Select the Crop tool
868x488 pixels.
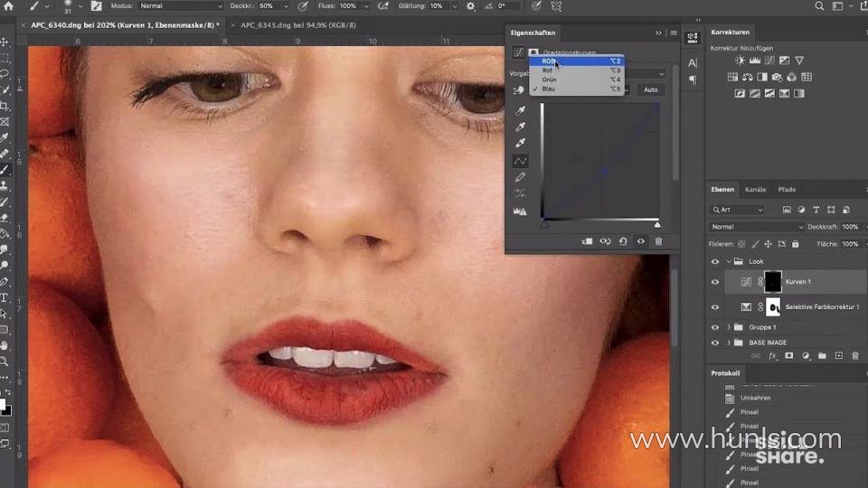click(x=5, y=106)
